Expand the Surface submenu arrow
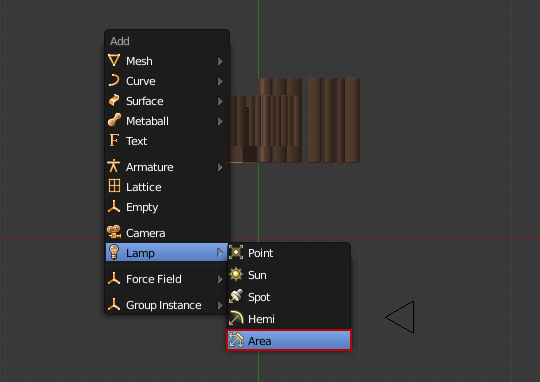The width and height of the screenshot is (540, 382). [220, 101]
